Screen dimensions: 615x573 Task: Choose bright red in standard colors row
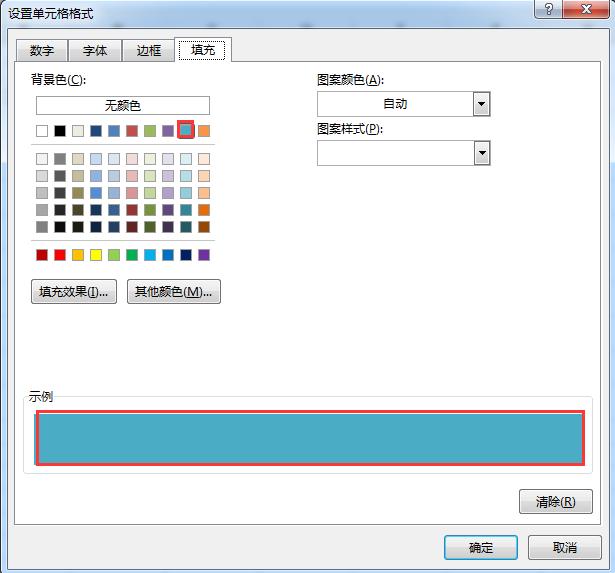tap(60, 255)
